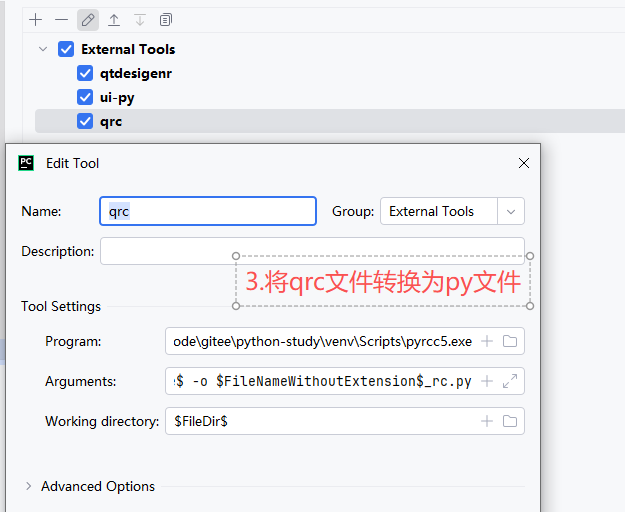Click the Group combo box text External Tools
Image resolution: width=625 pixels, height=512 pixels.
tap(431, 211)
